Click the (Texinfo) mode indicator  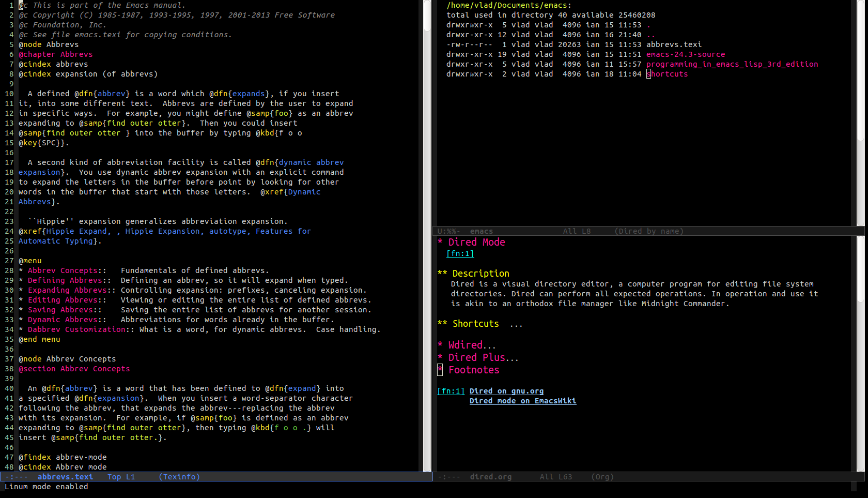click(179, 477)
